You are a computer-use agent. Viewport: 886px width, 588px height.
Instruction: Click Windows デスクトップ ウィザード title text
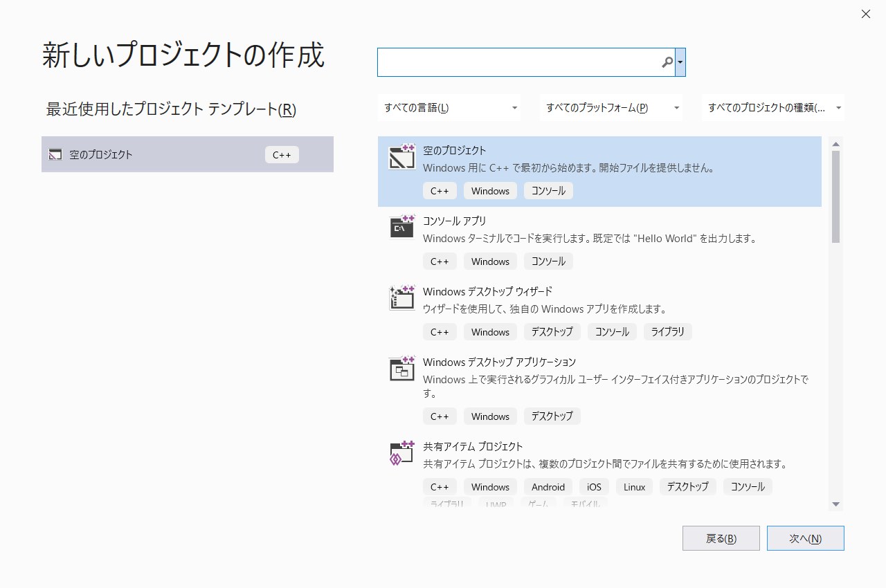coord(487,291)
